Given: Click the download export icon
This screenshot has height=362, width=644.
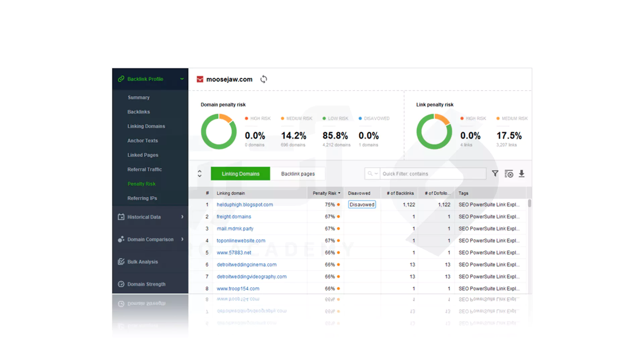Looking at the screenshot, I should [x=522, y=174].
